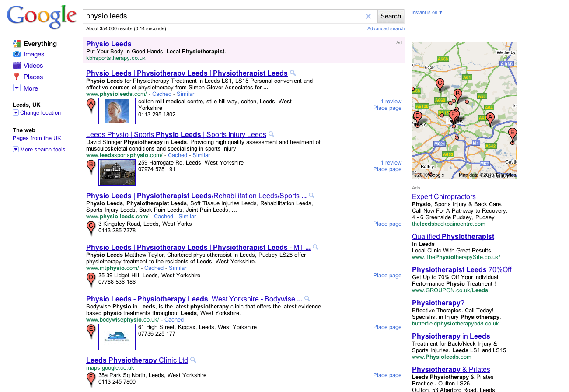Click map pin E on the Leeds map
The width and height of the screenshot is (569, 392).
click(512, 134)
